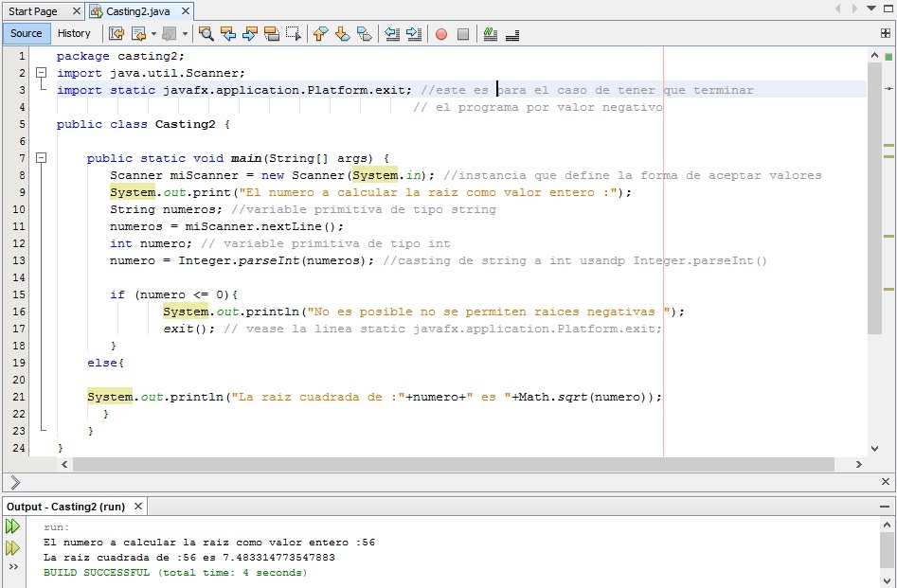Viewport: 897px width, 588px height.
Task: Toggle bookmark icon in editor toolbar
Action: point(364,34)
